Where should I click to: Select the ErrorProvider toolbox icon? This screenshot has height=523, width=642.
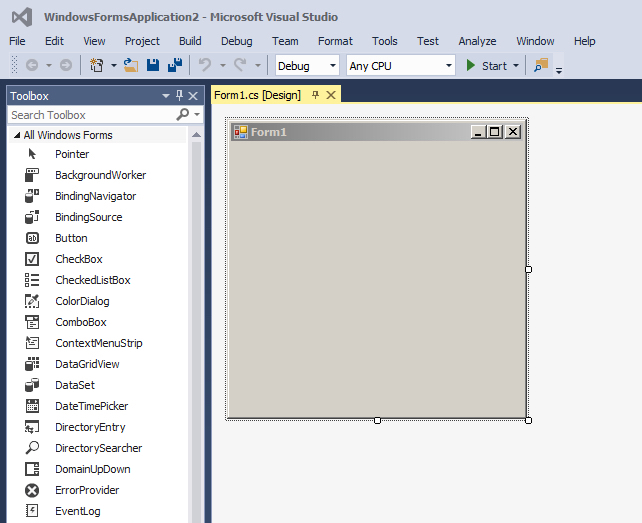(x=32, y=490)
